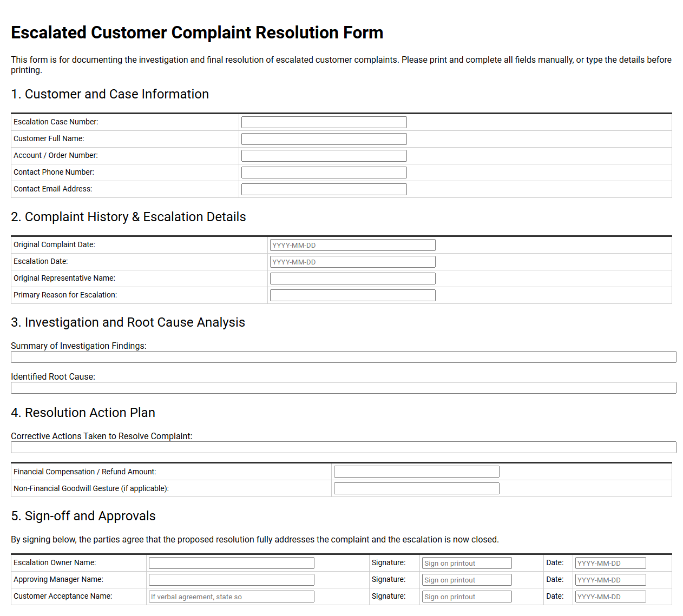Viewport: 683px width, 616px height.
Task: Select the Customer Acceptance signature field
Action: click(467, 597)
